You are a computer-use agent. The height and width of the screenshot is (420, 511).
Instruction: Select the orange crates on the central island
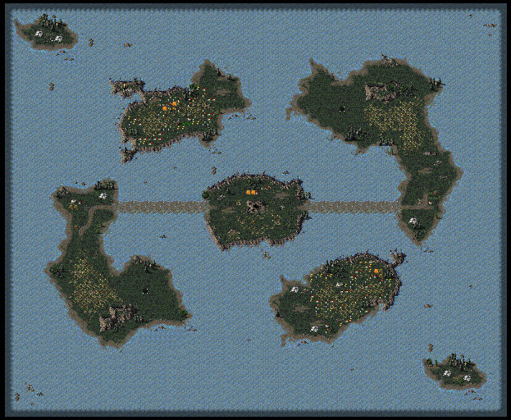[x=252, y=191]
